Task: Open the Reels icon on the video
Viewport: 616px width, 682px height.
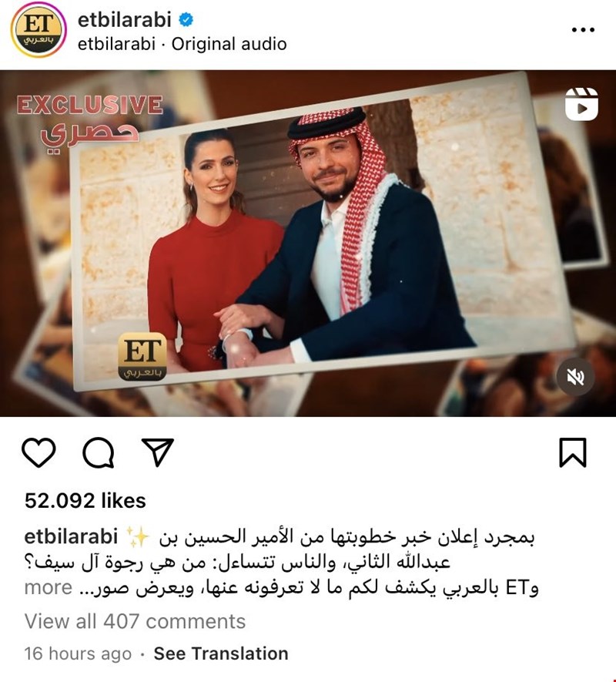Action: pyautogui.click(x=581, y=104)
